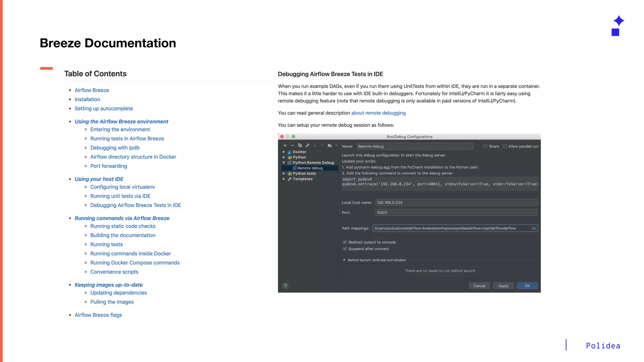Click the Python tests icon in tree
Viewport: 644px width, 362px height.
point(290,173)
